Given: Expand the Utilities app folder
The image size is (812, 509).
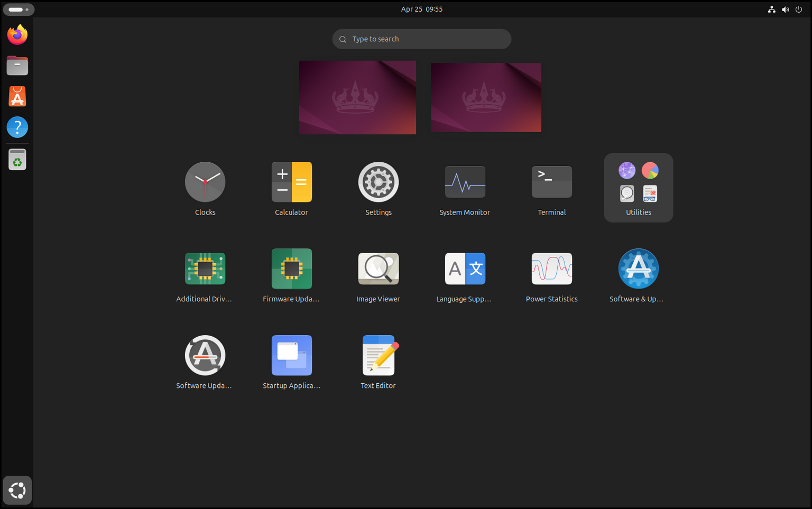Looking at the screenshot, I should pos(638,188).
